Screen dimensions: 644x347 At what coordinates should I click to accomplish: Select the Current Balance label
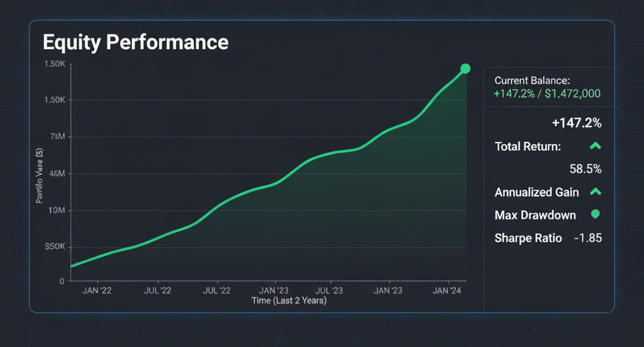click(532, 80)
